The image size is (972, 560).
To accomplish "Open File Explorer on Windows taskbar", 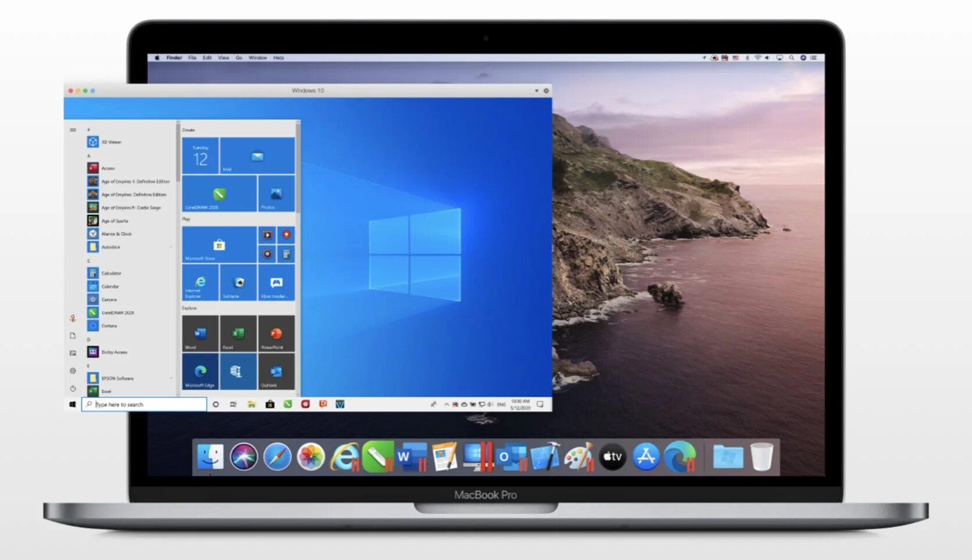I will (x=252, y=404).
